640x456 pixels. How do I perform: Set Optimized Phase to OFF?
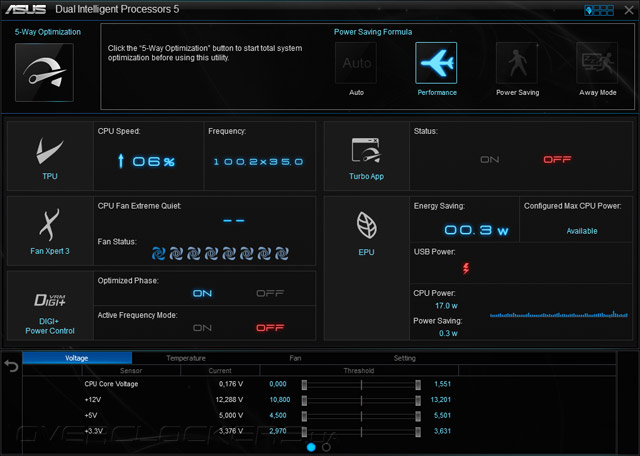pyautogui.click(x=270, y=294)
